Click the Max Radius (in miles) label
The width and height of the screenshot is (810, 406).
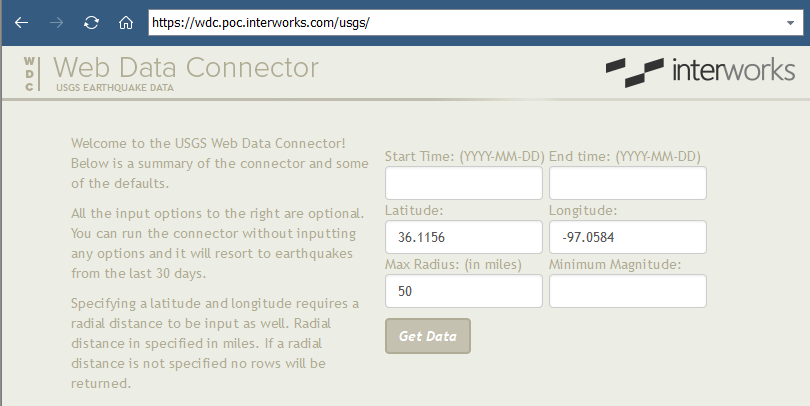click(453, 264)
